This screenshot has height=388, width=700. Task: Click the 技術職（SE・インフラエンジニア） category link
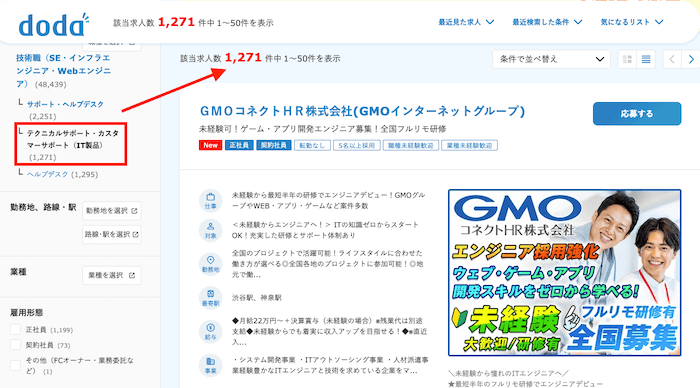point(63,71)
